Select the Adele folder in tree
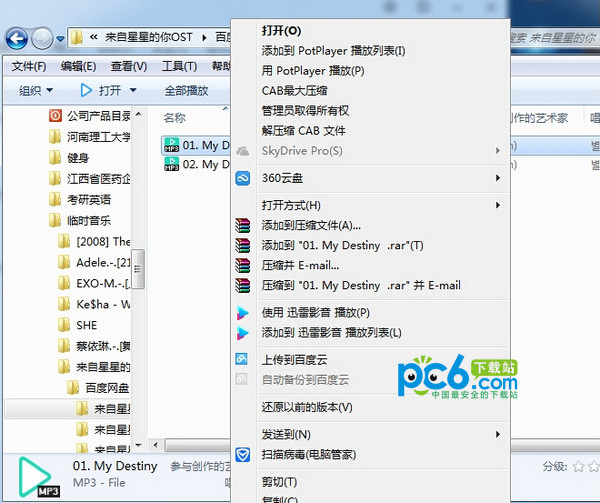This screenshot has height=503, width=600. point(103,262)
